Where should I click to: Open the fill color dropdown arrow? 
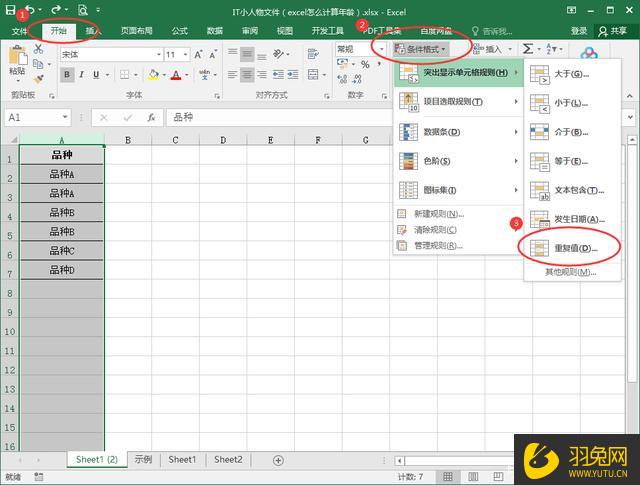164,75
